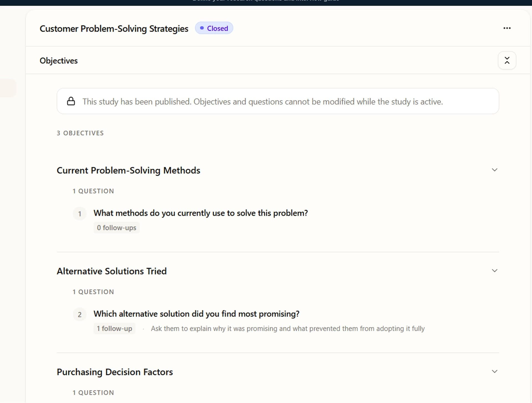Select the study title Customer Problem-Solving Strategies
Image resolution: width=532 pixels, height=403 pixels.
tap(114, 29)
